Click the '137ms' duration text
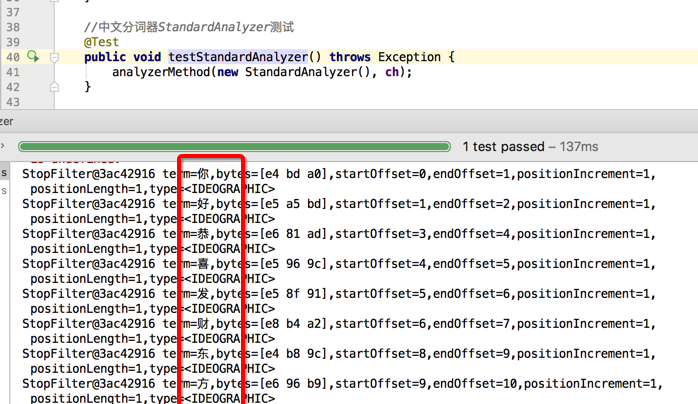The height and width of the screenshot is (404, 698). (579, 146)
